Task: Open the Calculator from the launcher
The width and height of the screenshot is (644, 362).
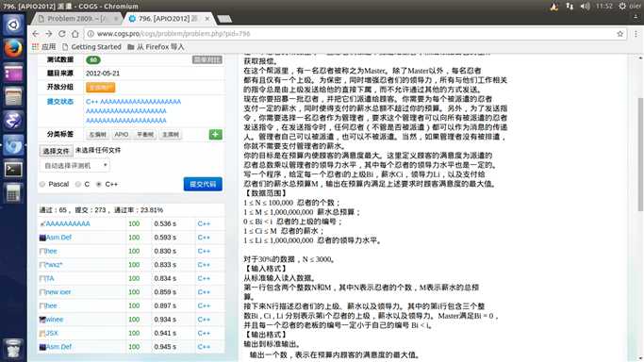Action: pyautogui.click(x=13, y=193)
